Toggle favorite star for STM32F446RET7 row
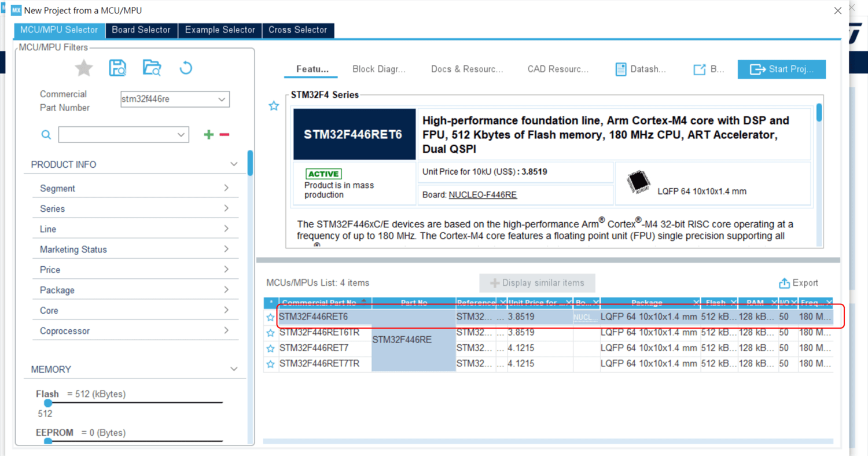The image size is (868, 456). [270, 348]
